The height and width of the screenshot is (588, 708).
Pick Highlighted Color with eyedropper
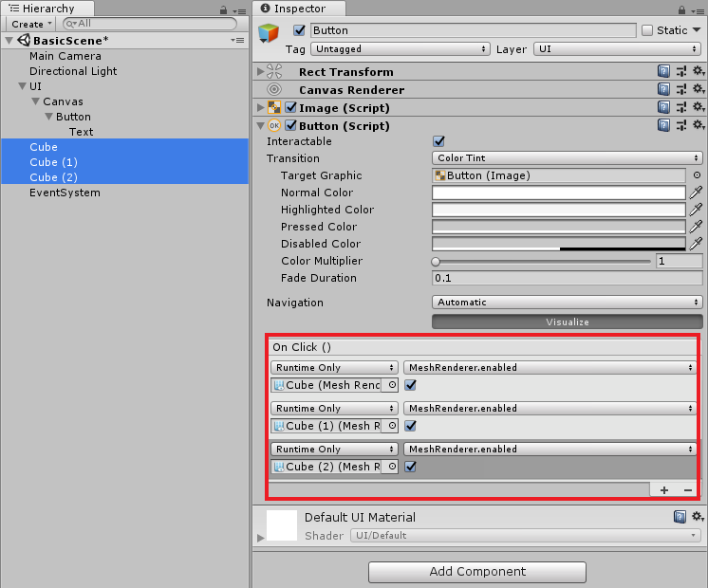(x=696, y=210)
